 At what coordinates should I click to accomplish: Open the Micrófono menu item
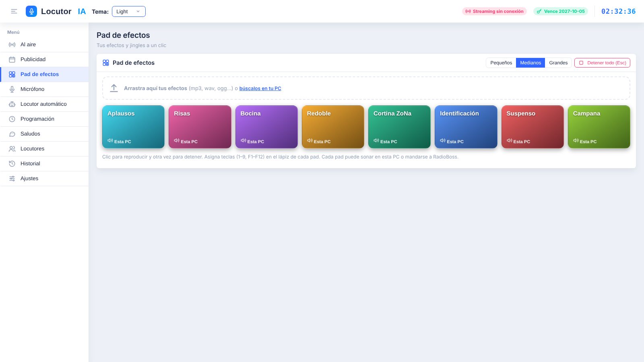[44, 89]
